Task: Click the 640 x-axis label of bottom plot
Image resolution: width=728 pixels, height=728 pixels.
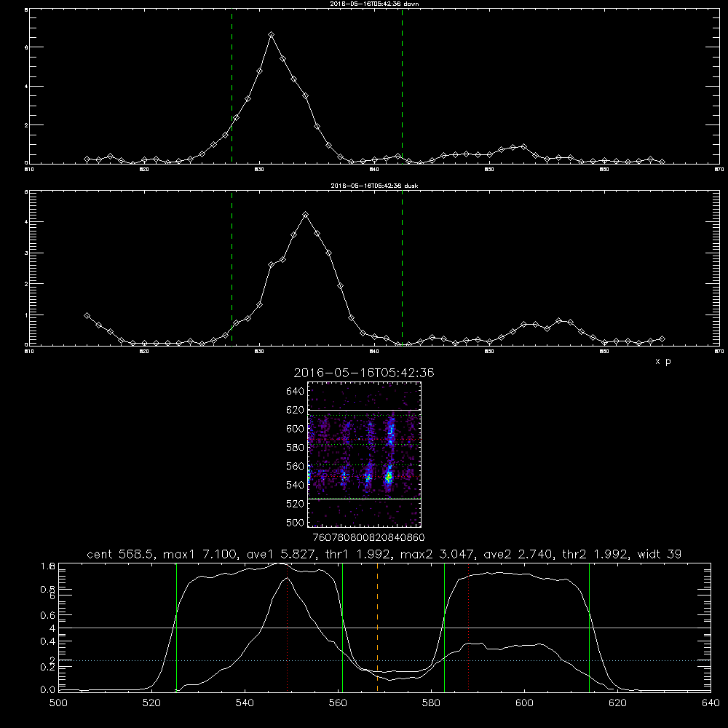Action: click(x=711, y=703)
